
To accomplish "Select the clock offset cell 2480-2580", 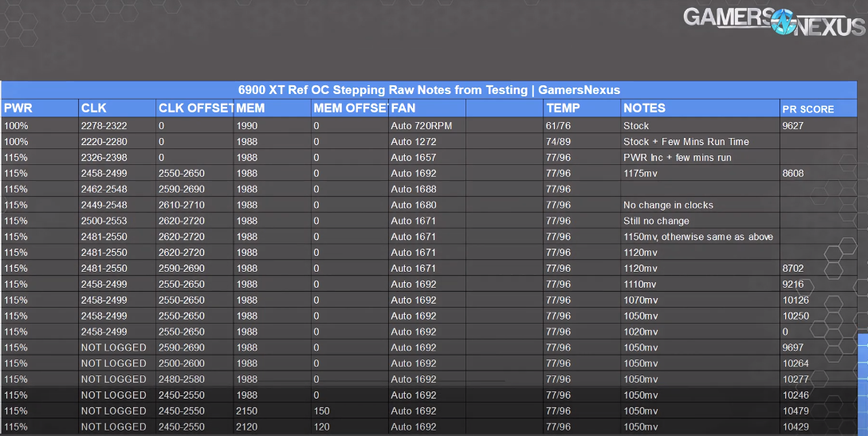I will point(182,379).
